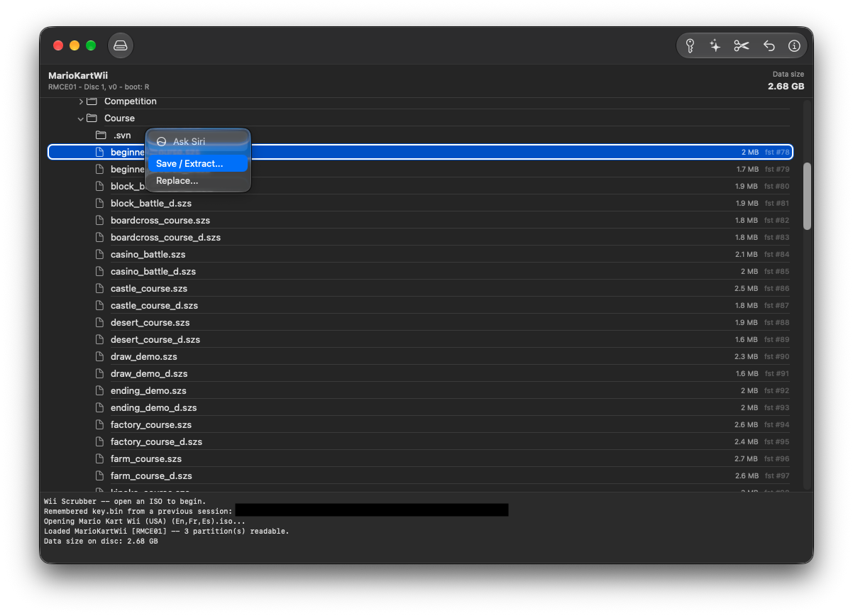Click the Course folder label

click(x=119, y=119)
